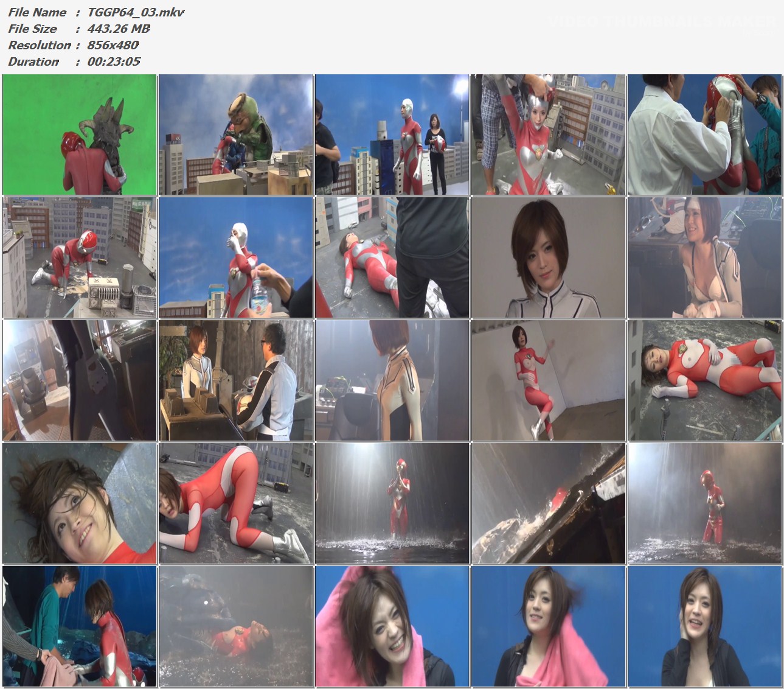784x689 pixels.
Task: Open last thumbnail of woman in black hoodie
Action: tap(705, 626)
